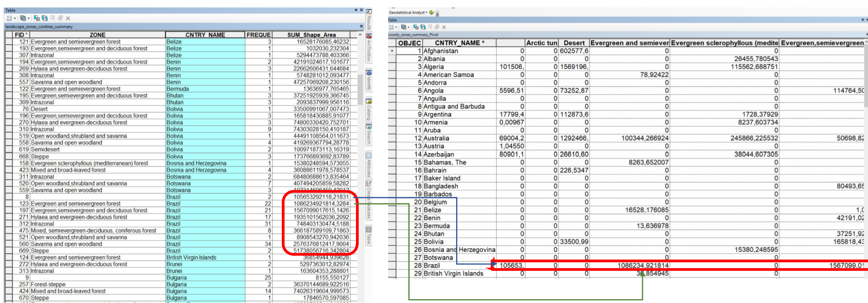Open the Catalog docked tab
The height and width of the screenshot is (303, 868).
point(369,110)
